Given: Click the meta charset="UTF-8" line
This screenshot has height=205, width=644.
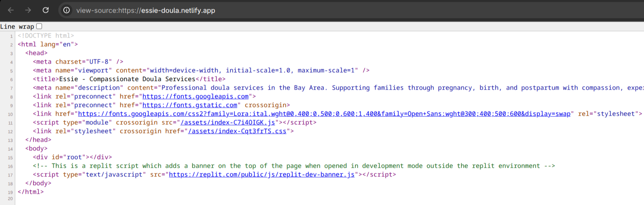Looking at the screenshot, I should click(78, 62).
